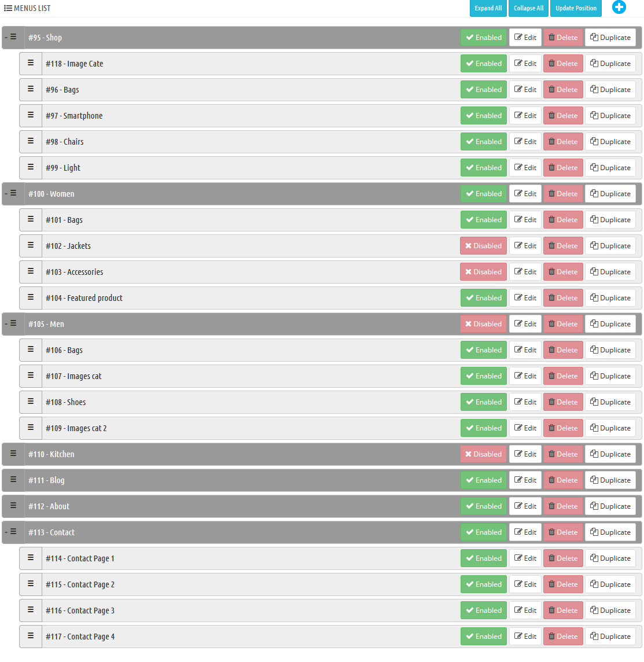Click the blue plus add-menu icon
Viewport: 644px width, 662px height.
[619, 7]
